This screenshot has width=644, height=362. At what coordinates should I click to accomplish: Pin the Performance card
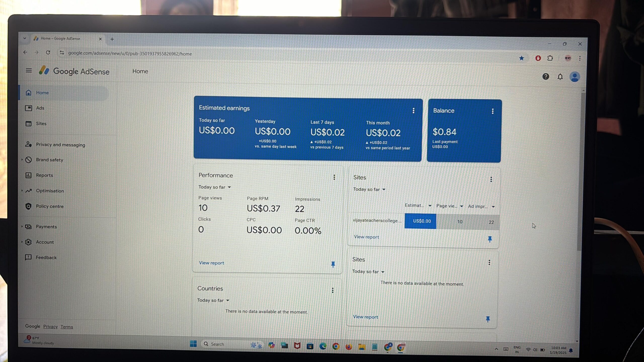click(333, 264)
